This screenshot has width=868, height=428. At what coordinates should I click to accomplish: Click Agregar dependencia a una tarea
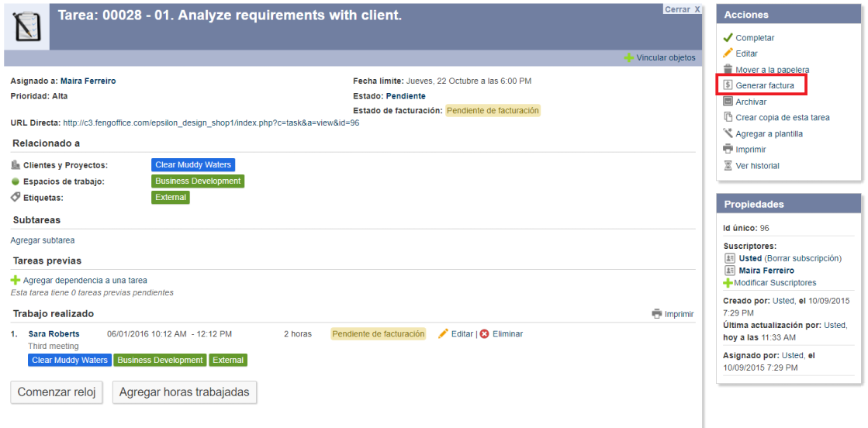pos(85,281)
